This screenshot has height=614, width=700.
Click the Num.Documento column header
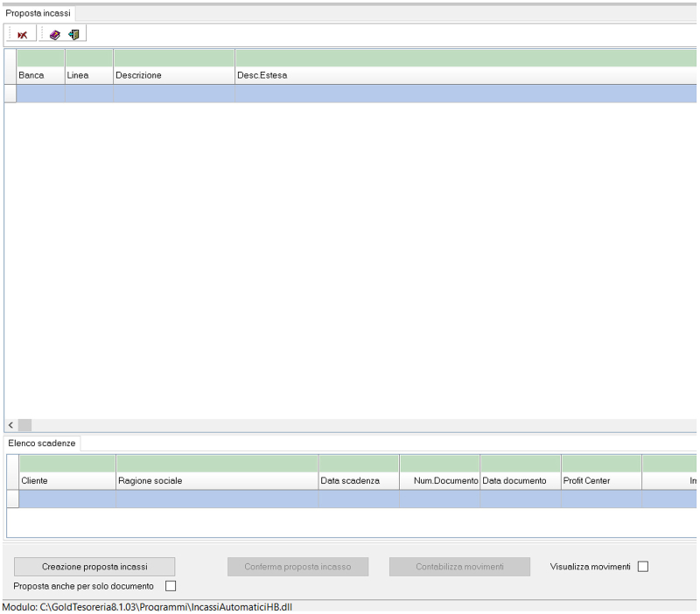440,481
